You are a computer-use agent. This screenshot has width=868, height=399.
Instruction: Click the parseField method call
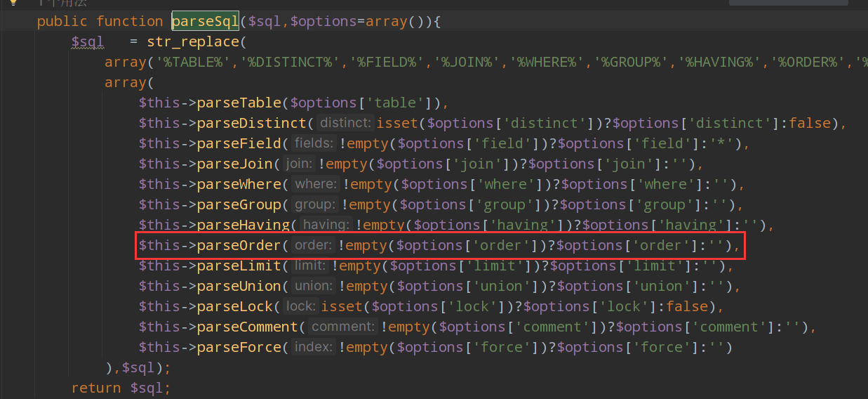[239, 143]
